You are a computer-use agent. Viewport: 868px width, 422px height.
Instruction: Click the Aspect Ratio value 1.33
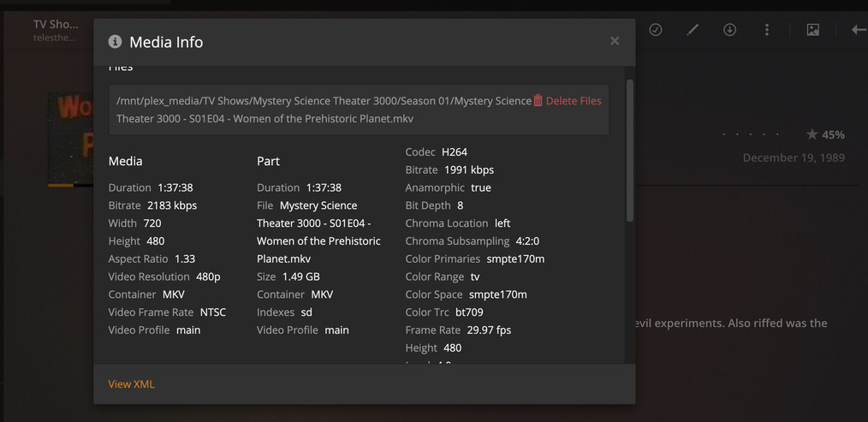pyautogui.click(x=185, y=259)
